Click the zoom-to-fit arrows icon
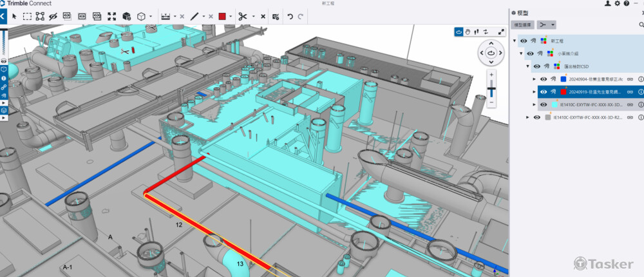This screenshot has width=644, height=277. 112,16
